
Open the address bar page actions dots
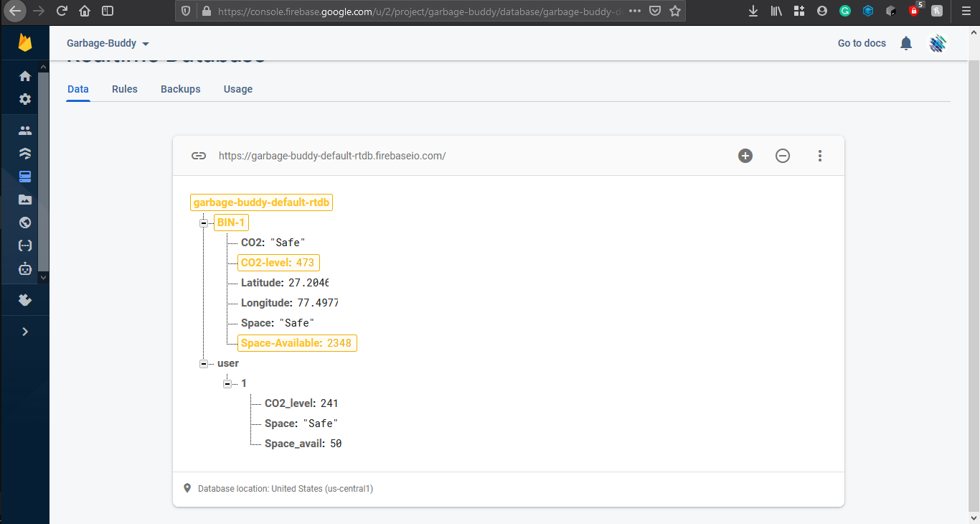click(x=635, y=11)
